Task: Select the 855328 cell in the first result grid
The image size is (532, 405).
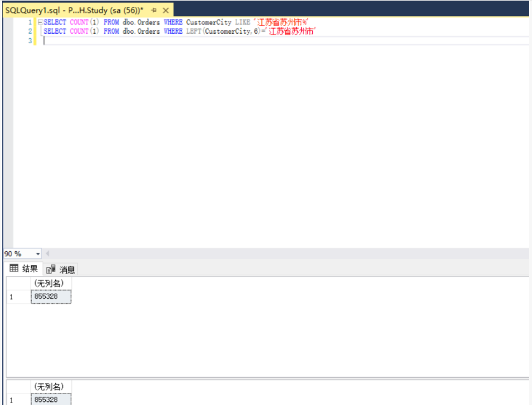Action: [51, 297]
